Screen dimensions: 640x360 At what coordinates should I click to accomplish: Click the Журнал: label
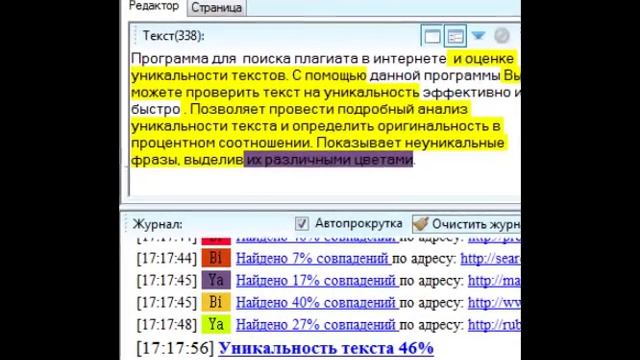pyautogui.click(x=158, y=224)
